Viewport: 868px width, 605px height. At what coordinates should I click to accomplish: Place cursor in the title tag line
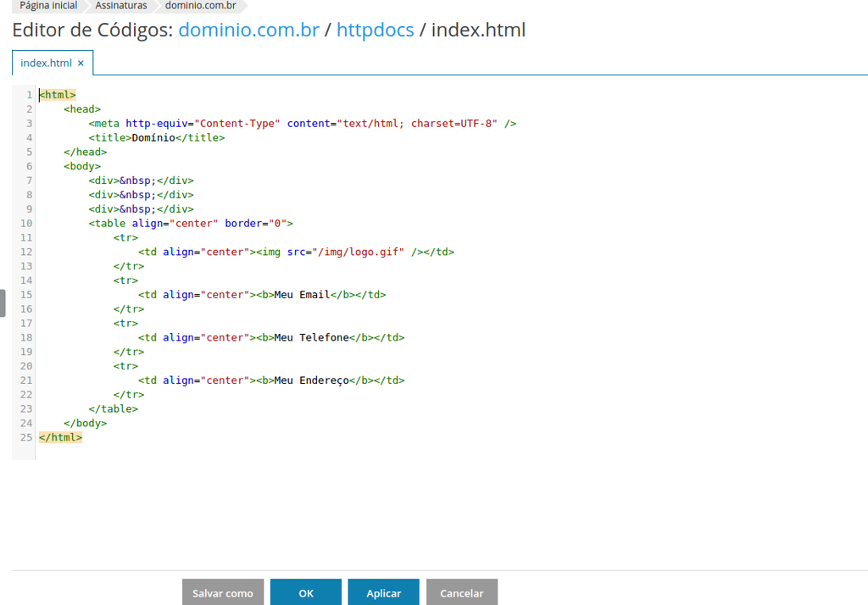point(157,137)
